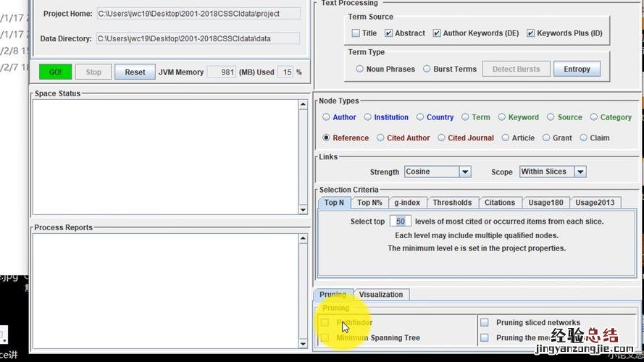Pick Keyword node type radio button
Viewport: 644px width, 362px height.
[x=502, y=117]
